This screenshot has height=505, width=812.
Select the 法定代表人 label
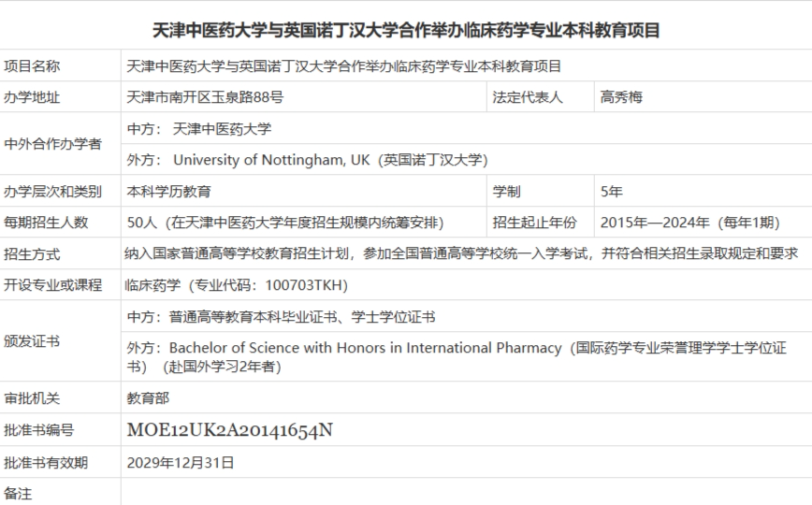point(528,97)
